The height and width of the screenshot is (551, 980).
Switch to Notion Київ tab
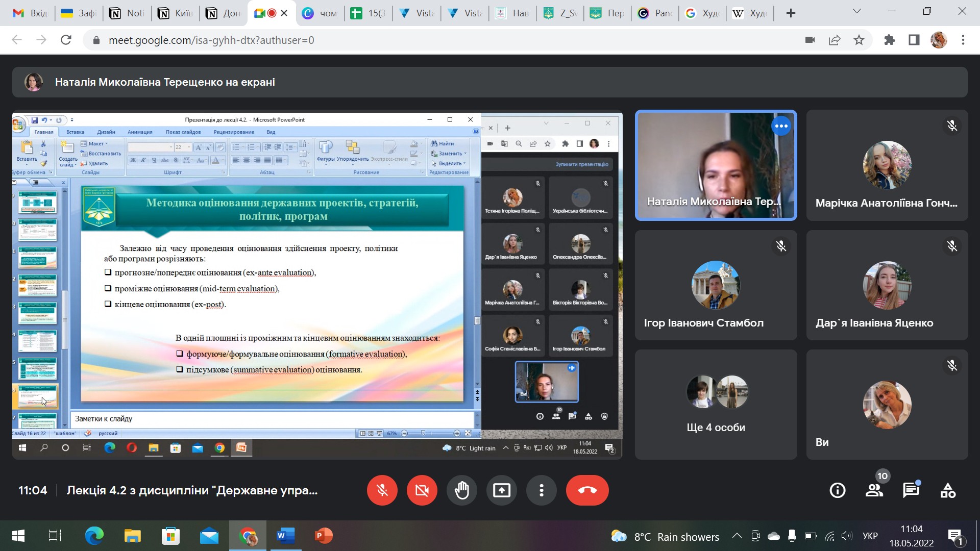coord(176,13)
